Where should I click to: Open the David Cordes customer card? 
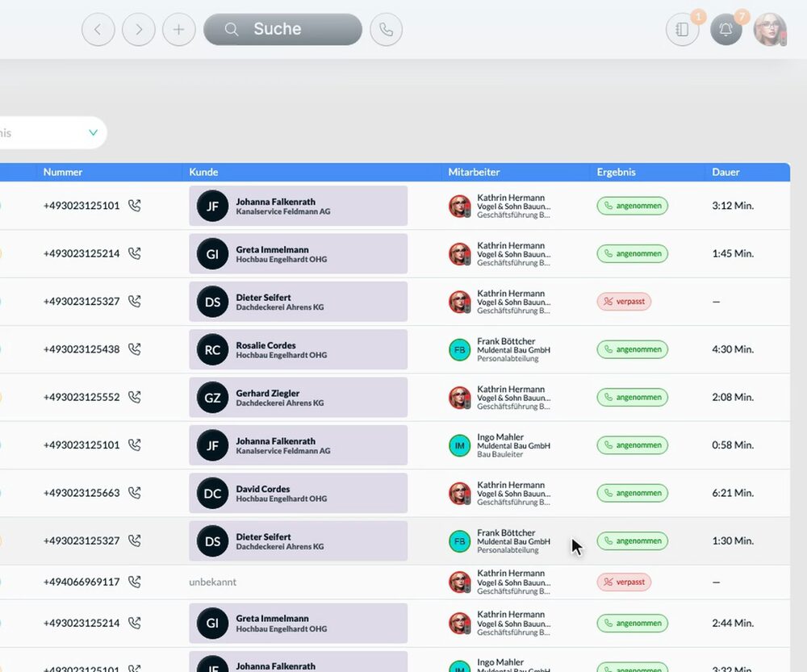coord(298,493)
